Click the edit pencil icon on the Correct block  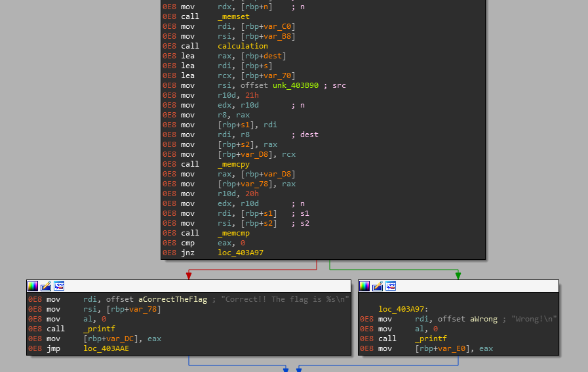coord(46,286)
